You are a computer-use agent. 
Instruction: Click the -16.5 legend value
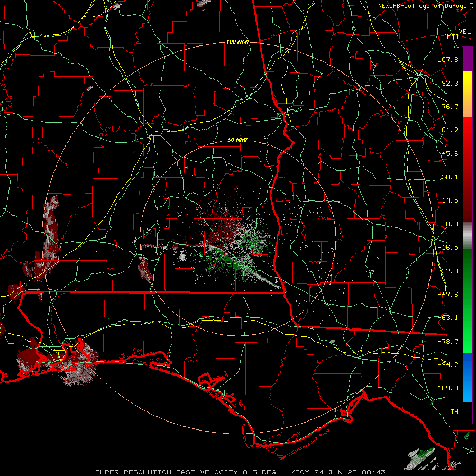(x=448, y=248)
